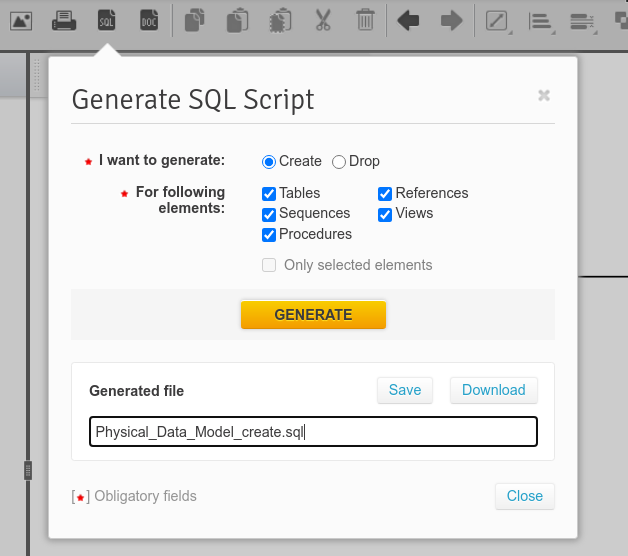628x556 pixels.
Task: Click the Save button
Action: [x=405, y=390]
